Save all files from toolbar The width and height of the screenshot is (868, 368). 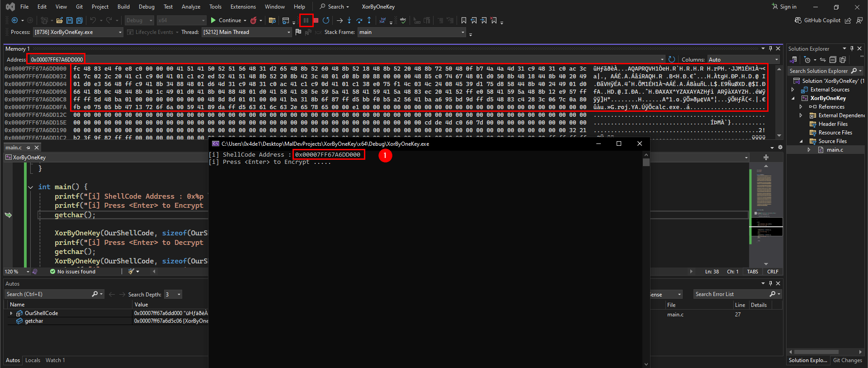click(80, 20)
